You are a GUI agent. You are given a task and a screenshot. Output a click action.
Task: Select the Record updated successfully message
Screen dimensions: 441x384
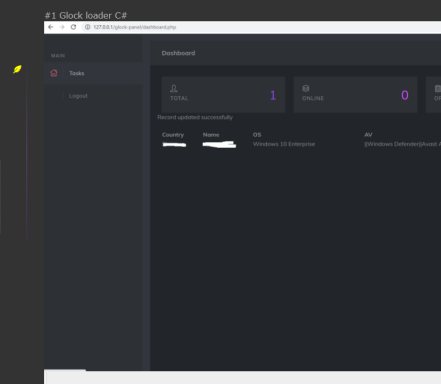[195, 117]
